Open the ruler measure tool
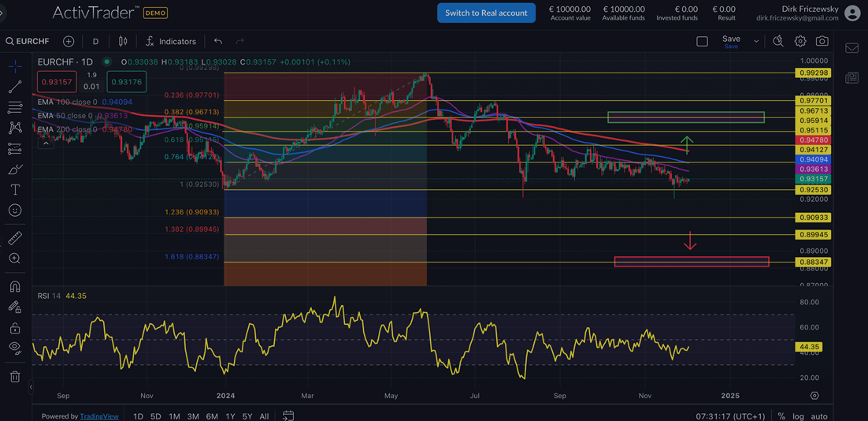Image resolution: width=868 pixels, height=421 pixels. click(x=15, y=238)
